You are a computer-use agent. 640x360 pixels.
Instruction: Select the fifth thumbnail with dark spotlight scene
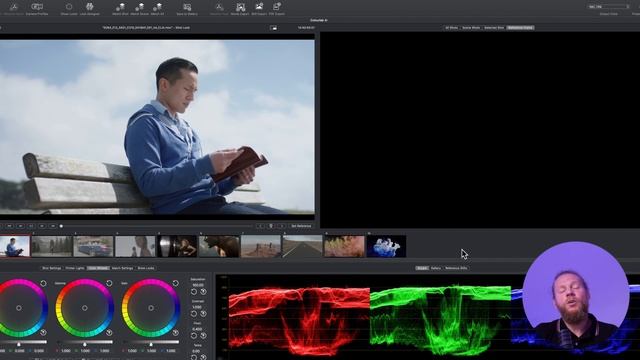coord(177,246)
